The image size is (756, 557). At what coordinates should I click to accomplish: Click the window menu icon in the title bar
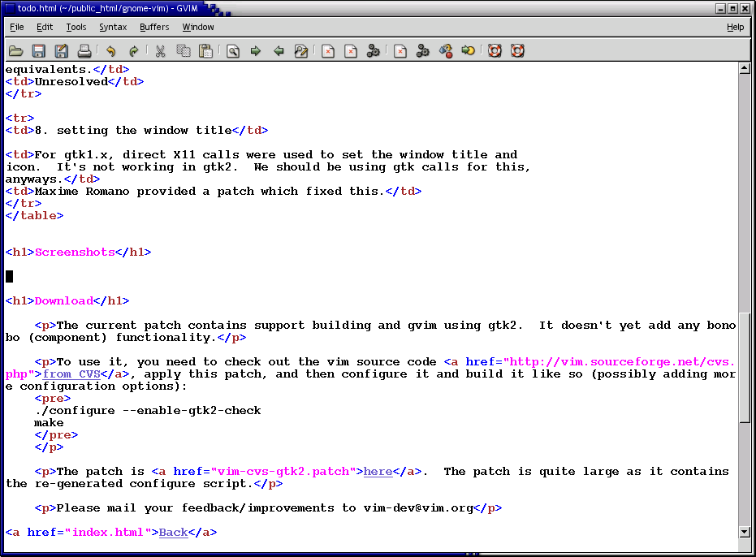click(10, 8)
